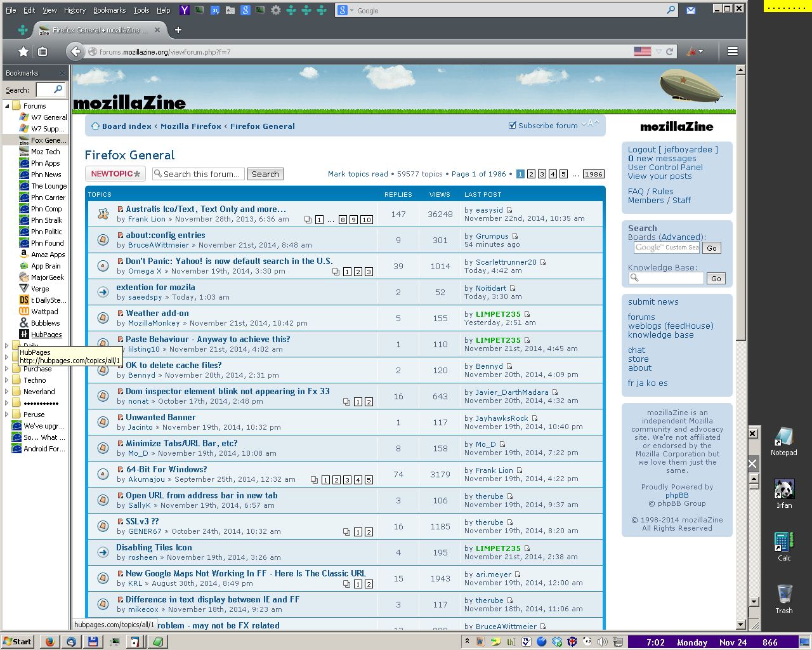Click the Knowledge Base search input
This screenshot has height=650, width=812.
pos(666,278)
